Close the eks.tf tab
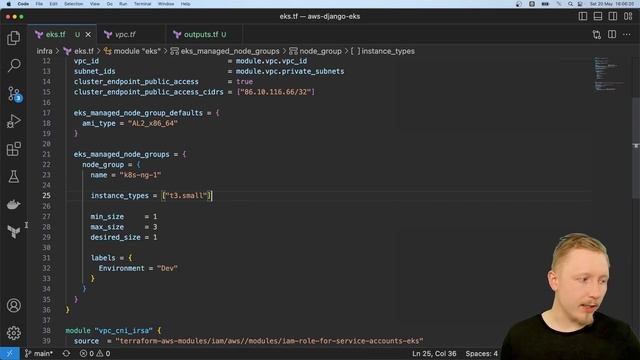The image size is (640, 360). coord(88,35)
